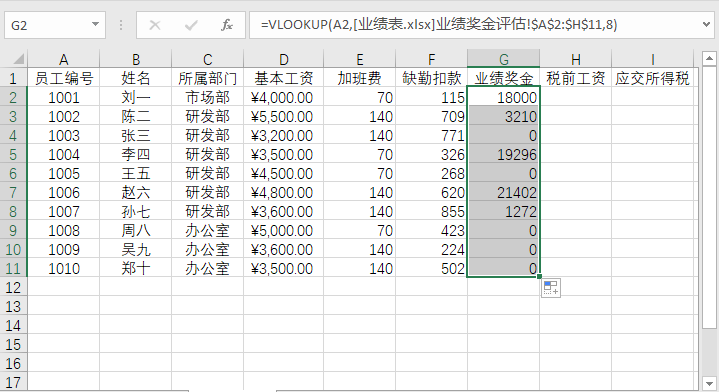Select the 税前工资 header cell
This screenshot has height=392, width=719.
[x=575, y=78]
